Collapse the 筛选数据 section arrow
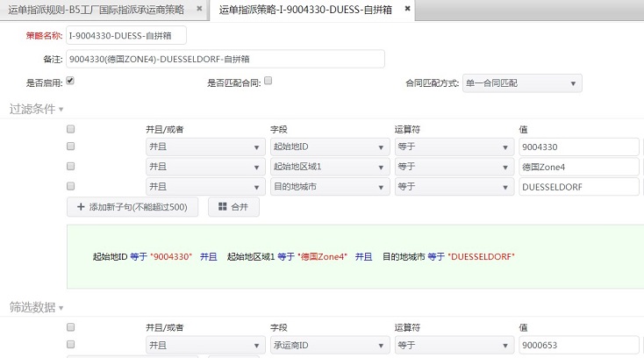 [x=61, y=308]
